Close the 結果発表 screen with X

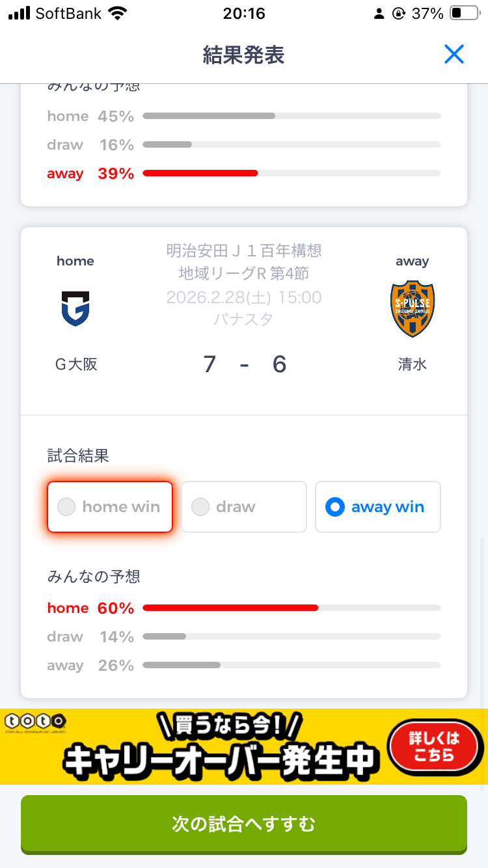(x=454, y=54)
